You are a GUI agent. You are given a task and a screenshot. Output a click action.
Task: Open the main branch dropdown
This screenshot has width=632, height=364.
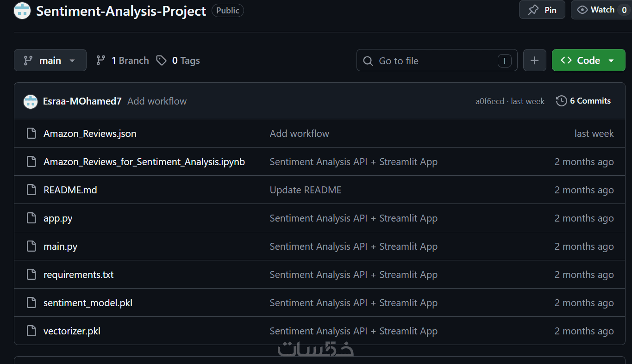click(50, 61)
